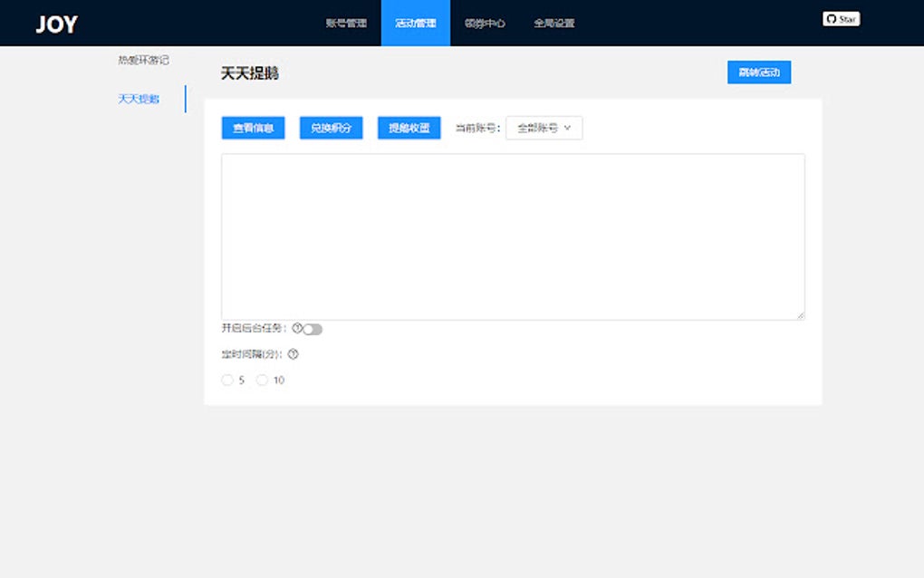Viewport: 924px width, 578px height.
Task: Switch to the 活动管理 tab
Action: tap(414, 23)
